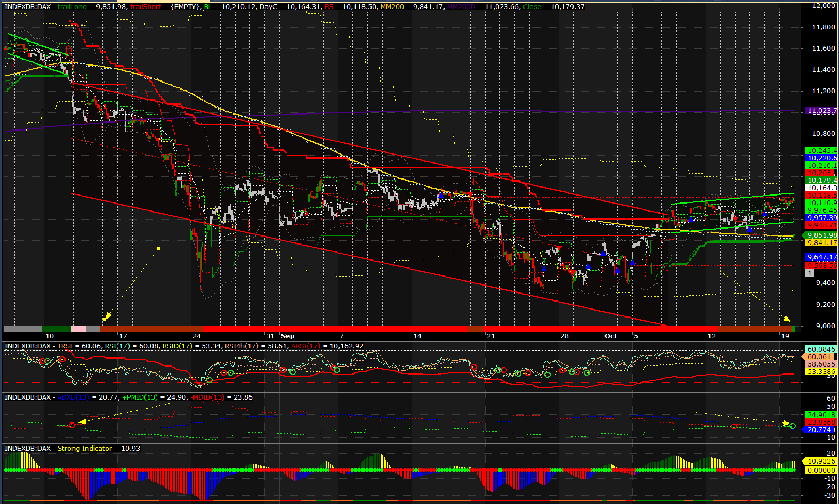Click the yellow square marker below the price candles

[x=158, y=248]
